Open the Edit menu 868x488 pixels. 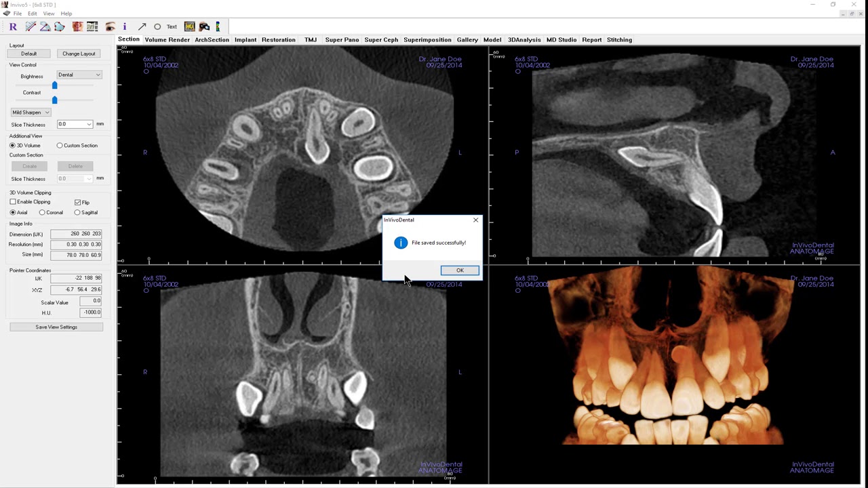[33, 14]
